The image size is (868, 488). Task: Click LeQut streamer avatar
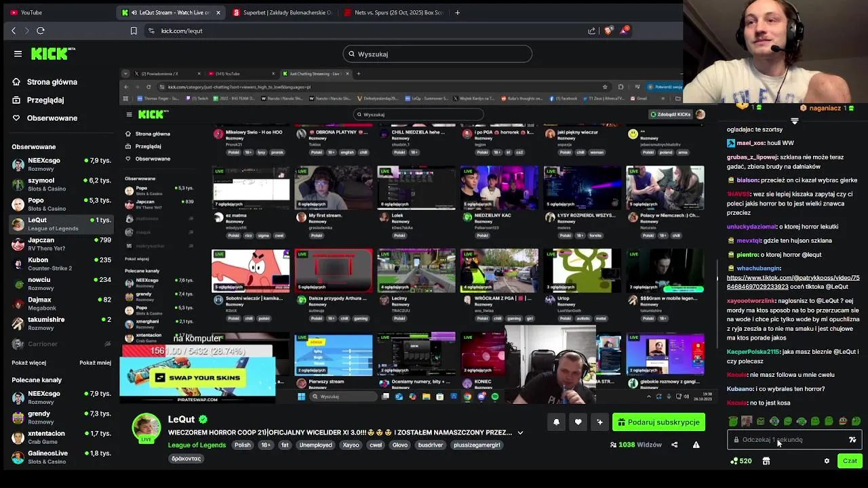pyautogui.click(x=146, y=428)
